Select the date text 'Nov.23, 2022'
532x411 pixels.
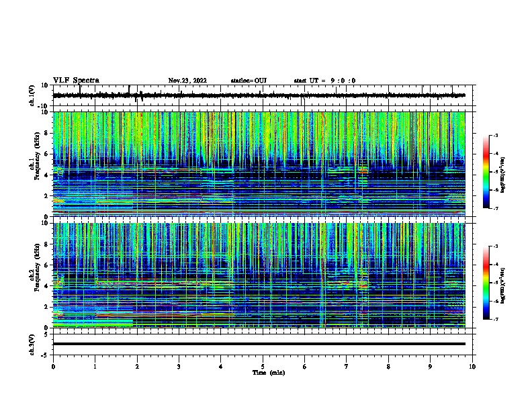pyautogui.click(x=187, y=81)
